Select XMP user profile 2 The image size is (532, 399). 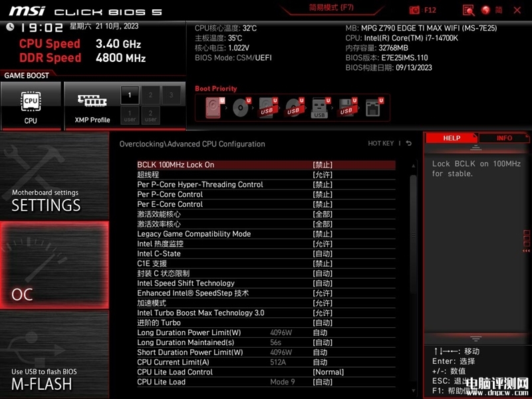click(150, 116)
